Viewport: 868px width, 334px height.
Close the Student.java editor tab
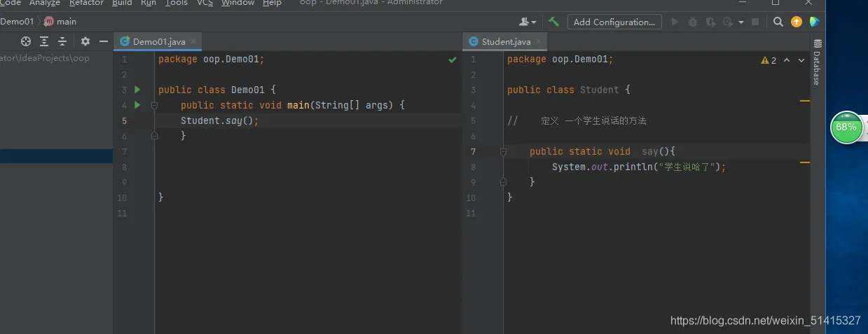click(x=539, y=42)
